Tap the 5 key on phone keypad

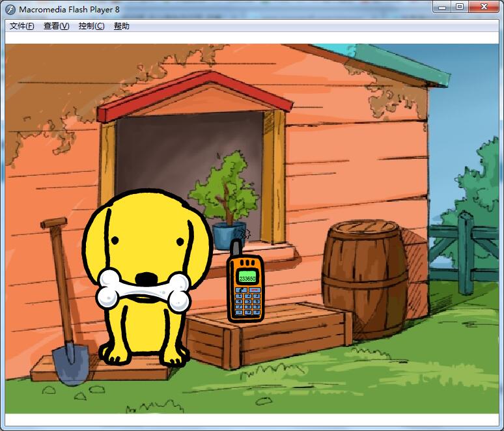click(x=248, y=301)
